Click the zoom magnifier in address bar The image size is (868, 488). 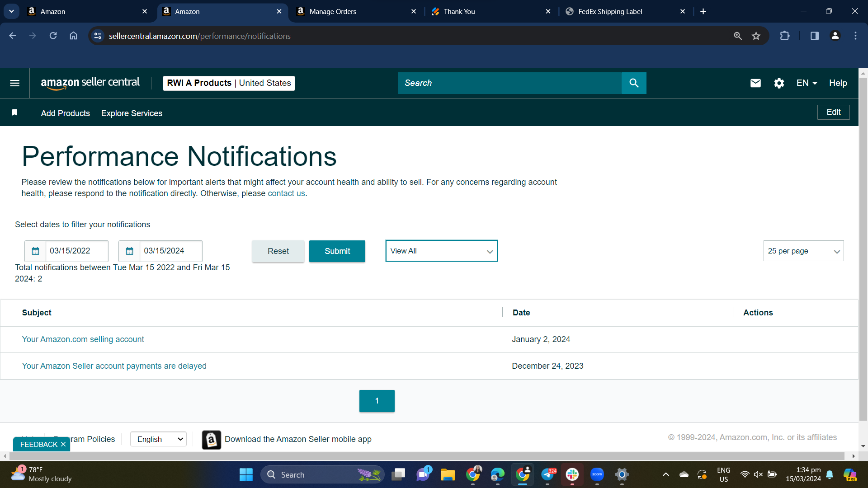click(738, 36)
